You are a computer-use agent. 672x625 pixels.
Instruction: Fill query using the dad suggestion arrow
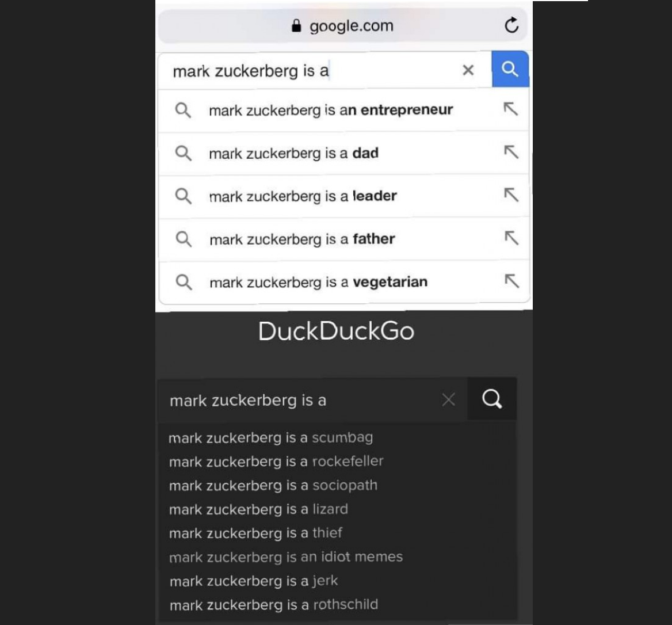pos(511,152)
